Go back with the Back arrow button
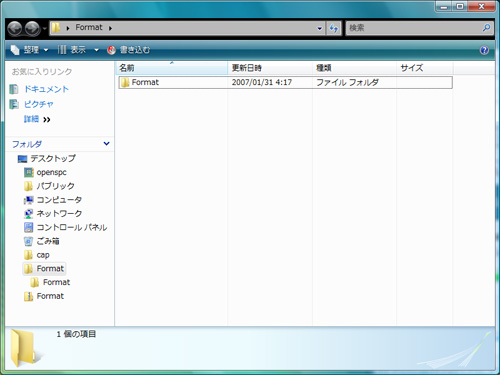Image resolution: width=500 pixels, height=375 pixels. point(15,28)
